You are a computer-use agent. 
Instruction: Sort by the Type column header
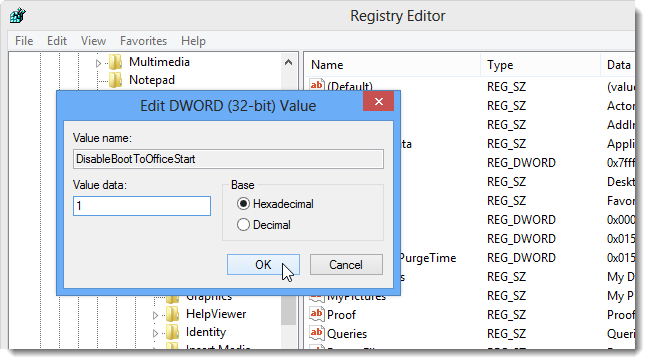click(541, 65)
